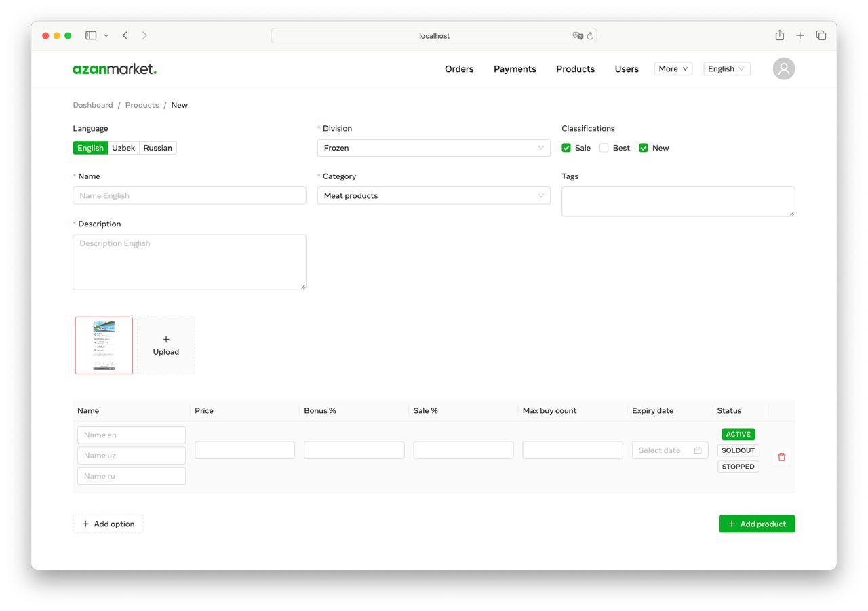
Task: Open the Division dropdown showing Frozen
Action: [433, 147]
